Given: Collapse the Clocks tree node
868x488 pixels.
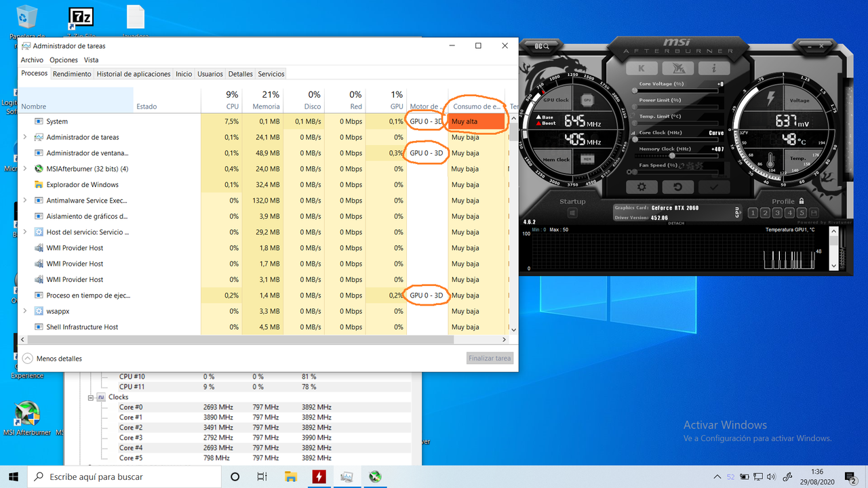Looking at the screenshot, I should point(90,397).
